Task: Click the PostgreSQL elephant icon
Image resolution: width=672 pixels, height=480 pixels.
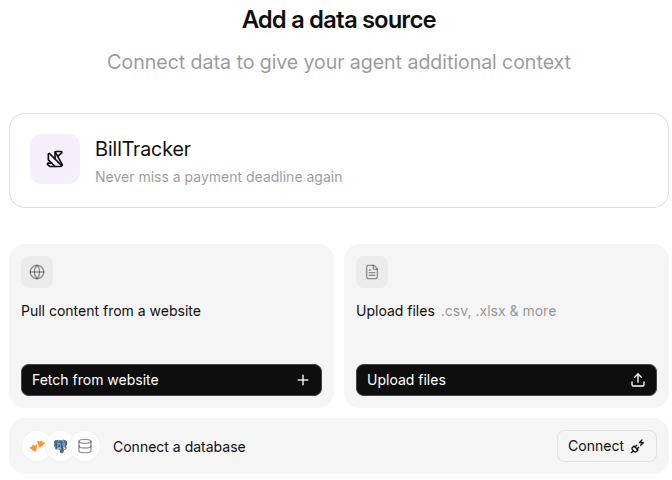Action: tap(61, 446)
